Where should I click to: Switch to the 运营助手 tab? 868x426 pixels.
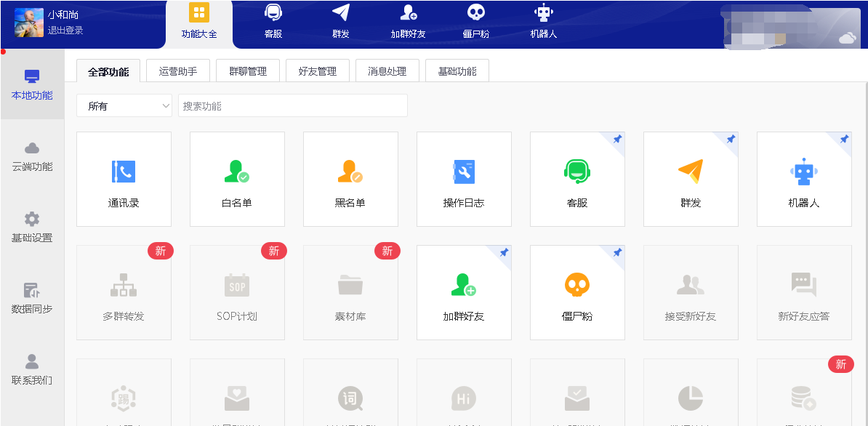coord(177,71)
